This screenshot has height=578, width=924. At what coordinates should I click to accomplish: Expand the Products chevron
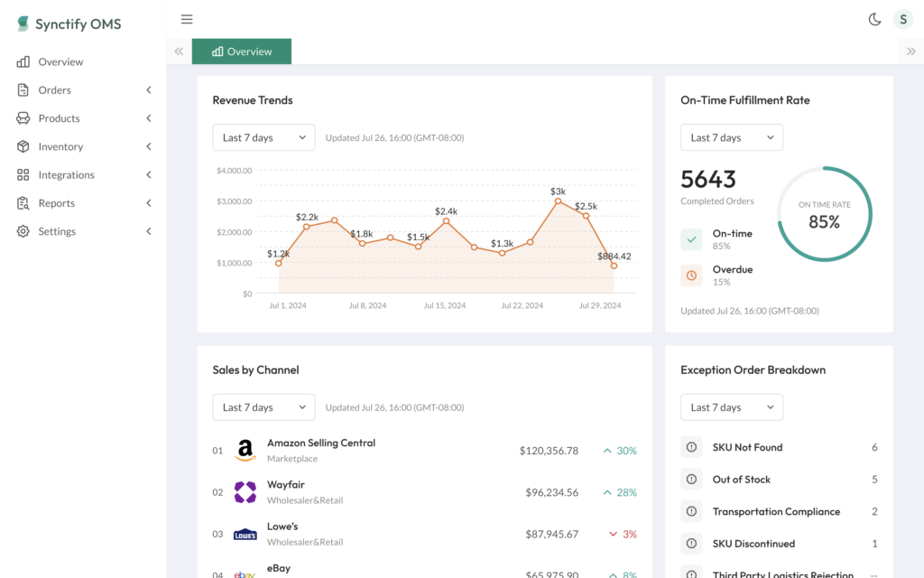click(149, 118)
